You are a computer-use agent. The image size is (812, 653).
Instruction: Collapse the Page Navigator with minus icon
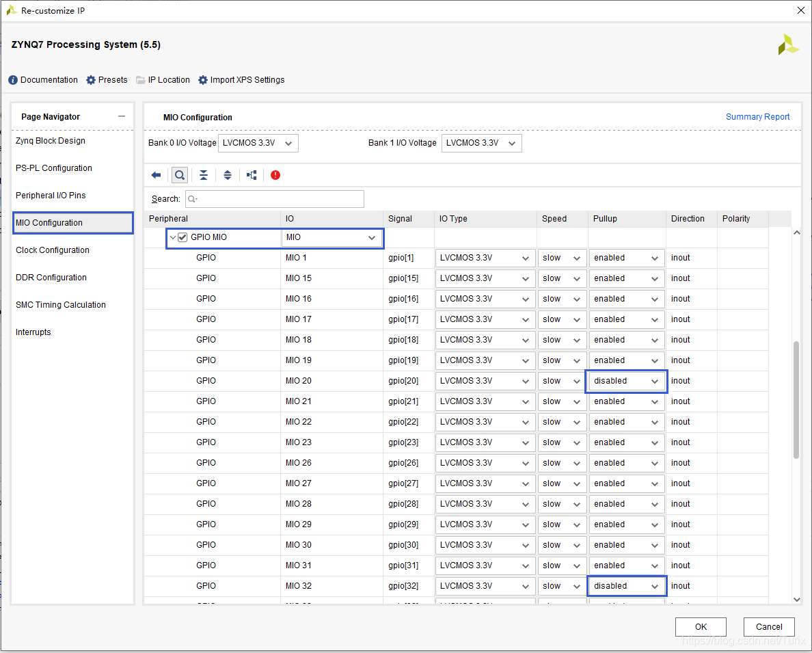[122, 117]
